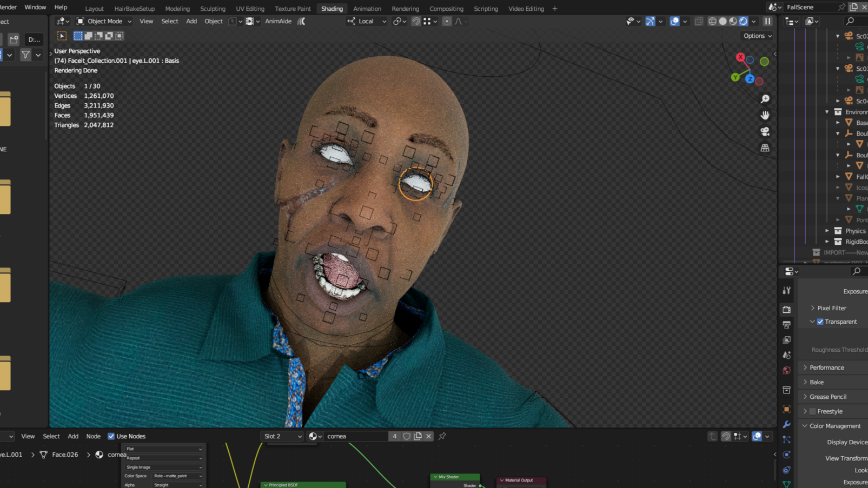
Task: Open the Slot 2 material slot dropdown
Action: coord(282,436)
